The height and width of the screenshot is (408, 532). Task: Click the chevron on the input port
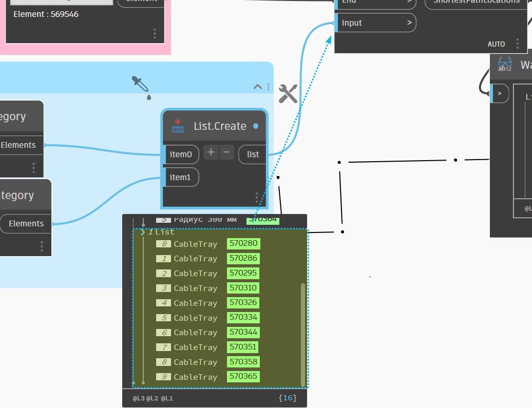(409, 23)
